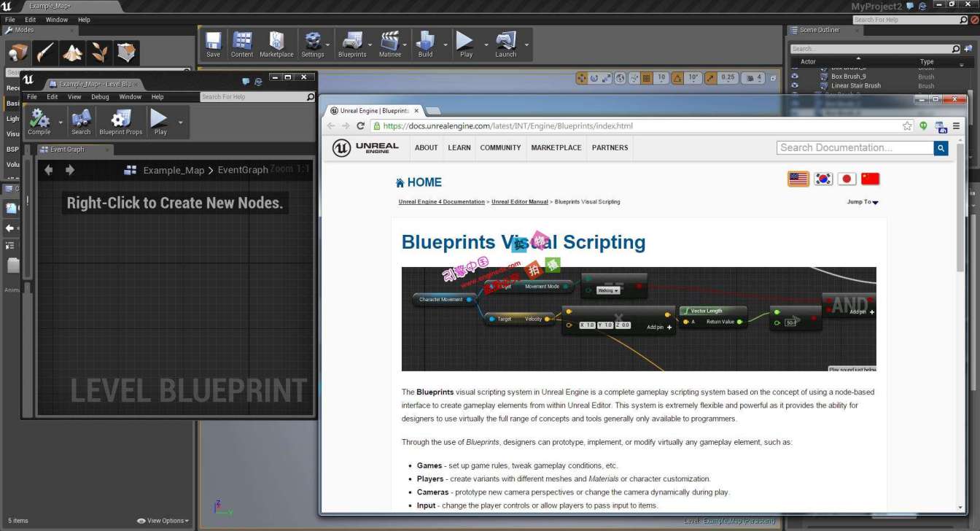Select the viewport translate gizmo tool
Viewport: 980px width, 531px height.
582,78
